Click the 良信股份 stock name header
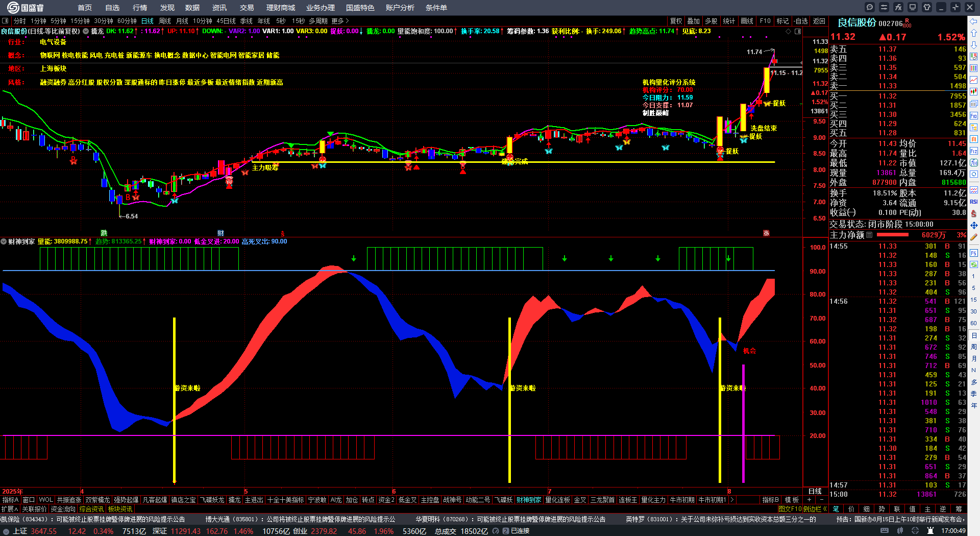Viewport: 980px width, 536px height. tap(857, 22)
